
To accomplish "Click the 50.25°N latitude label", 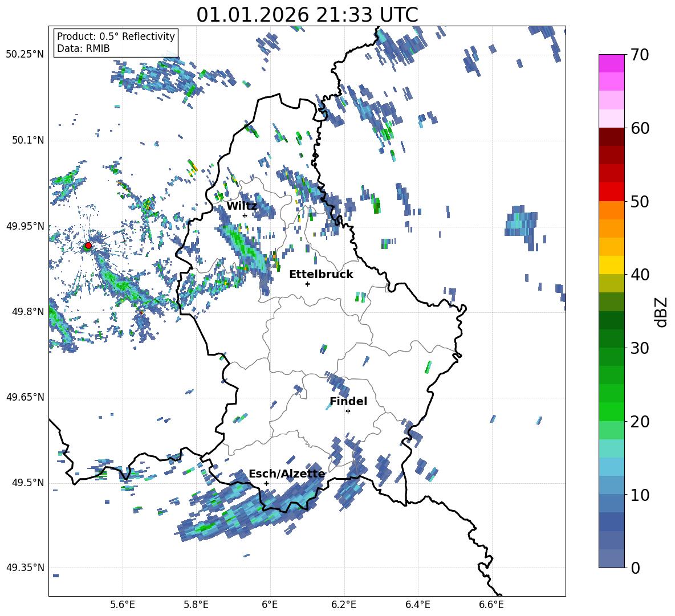I will coord(25,55).
